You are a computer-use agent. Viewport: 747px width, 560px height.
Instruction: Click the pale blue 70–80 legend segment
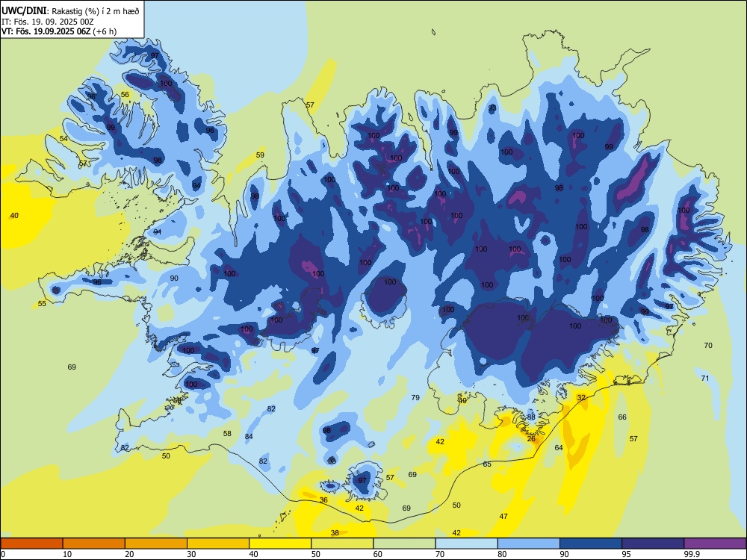click(x=466, y=544)
